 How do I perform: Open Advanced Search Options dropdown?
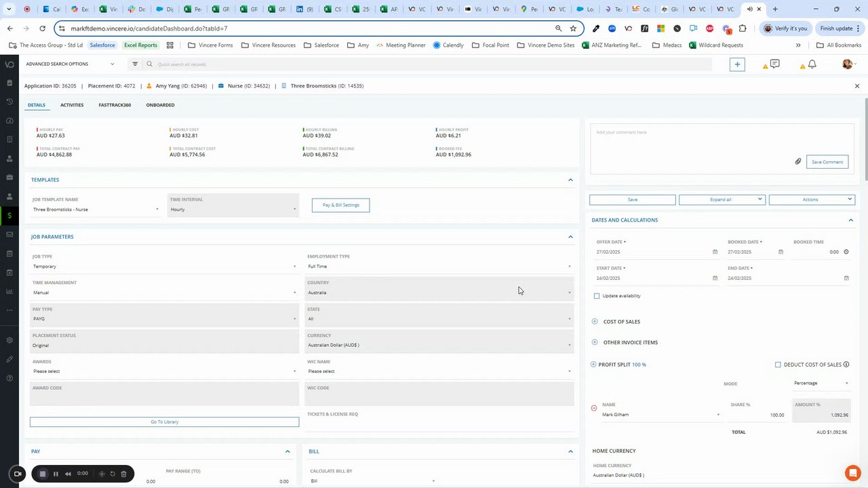point(71,64)
